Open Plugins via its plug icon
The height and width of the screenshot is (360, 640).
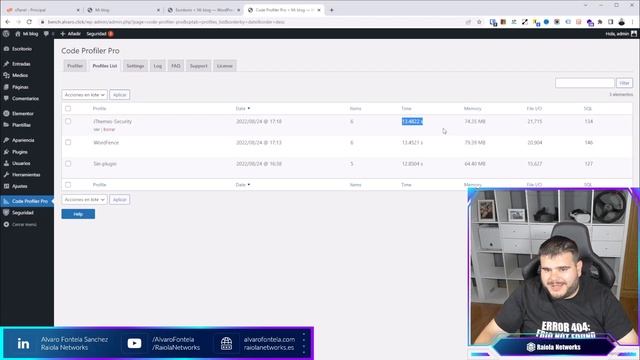point(6,151)
